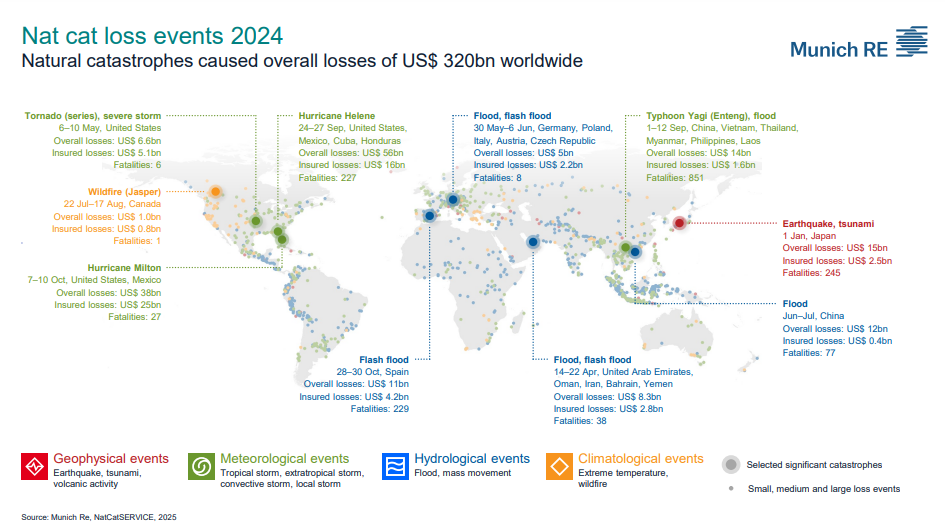This screenshot has width=945, height=523.
Task: Select the blue Hydrological events wave icon
Action: pyautogui.click(x=396, y=467)
